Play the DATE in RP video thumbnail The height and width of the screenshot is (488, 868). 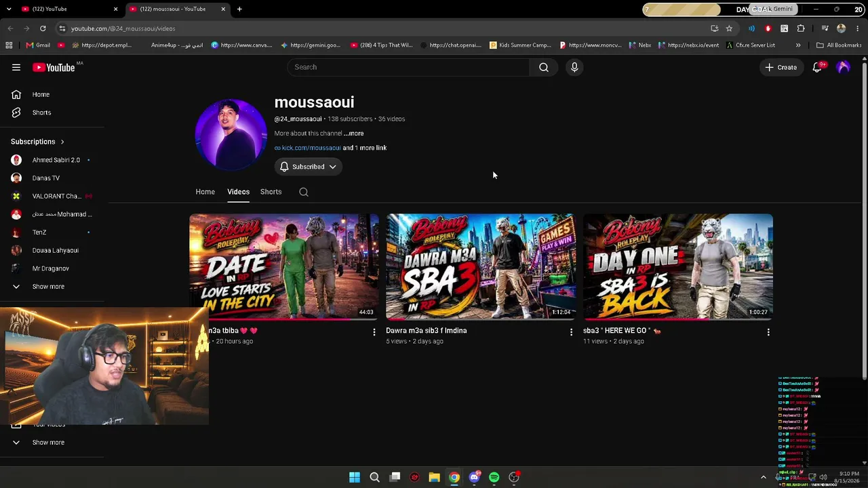[x=284, y=266]
